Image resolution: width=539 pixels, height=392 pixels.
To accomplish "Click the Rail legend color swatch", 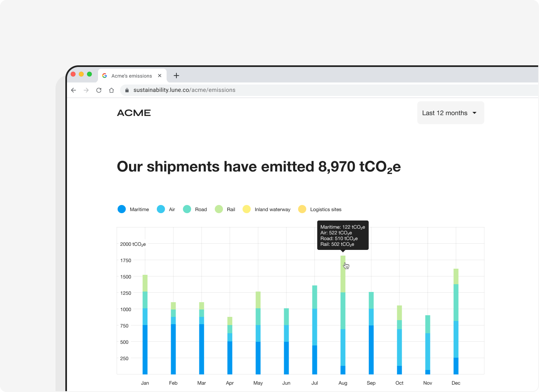I will (219, 209).
